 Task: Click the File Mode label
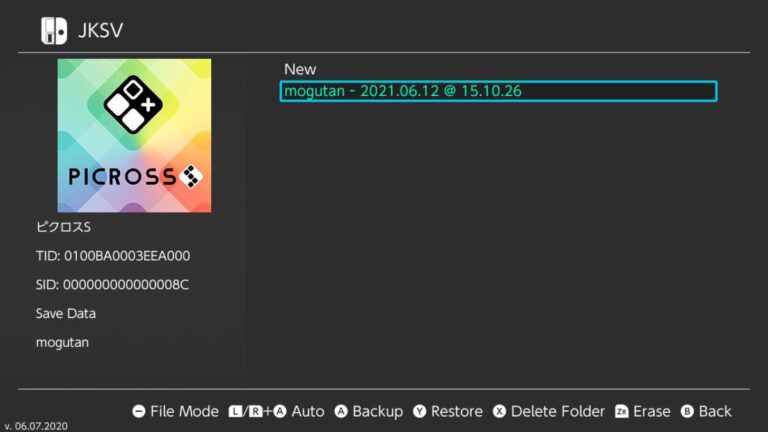184,411
